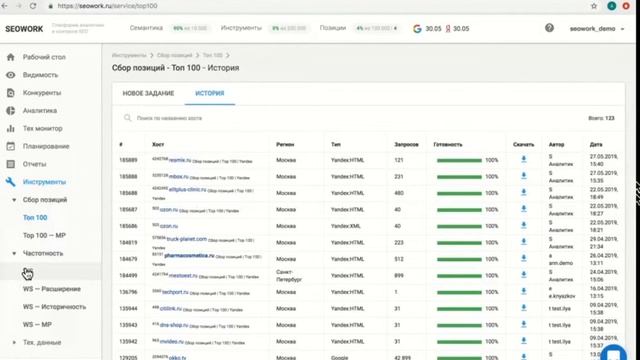The width and height of the screenshot is (640, 360).
Task: Open the chat widget in the bottom corner
Action: coord(614,354)
